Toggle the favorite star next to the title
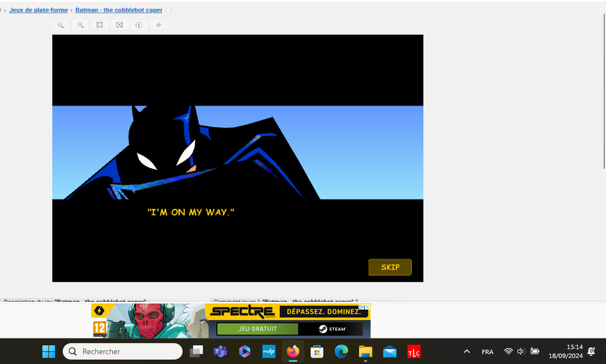The height and width of the screenshot is (364, 606). pos(168,10)
